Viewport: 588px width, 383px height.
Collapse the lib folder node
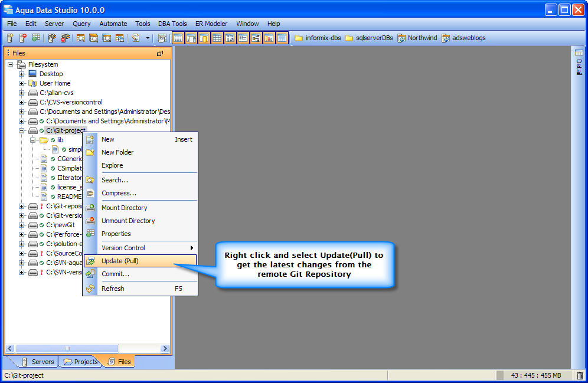pos(33,140)
